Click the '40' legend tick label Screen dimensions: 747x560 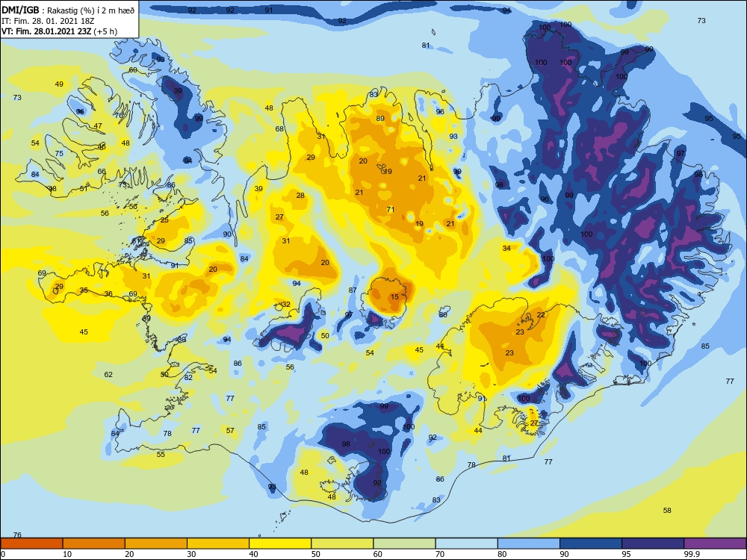(253, 554)
